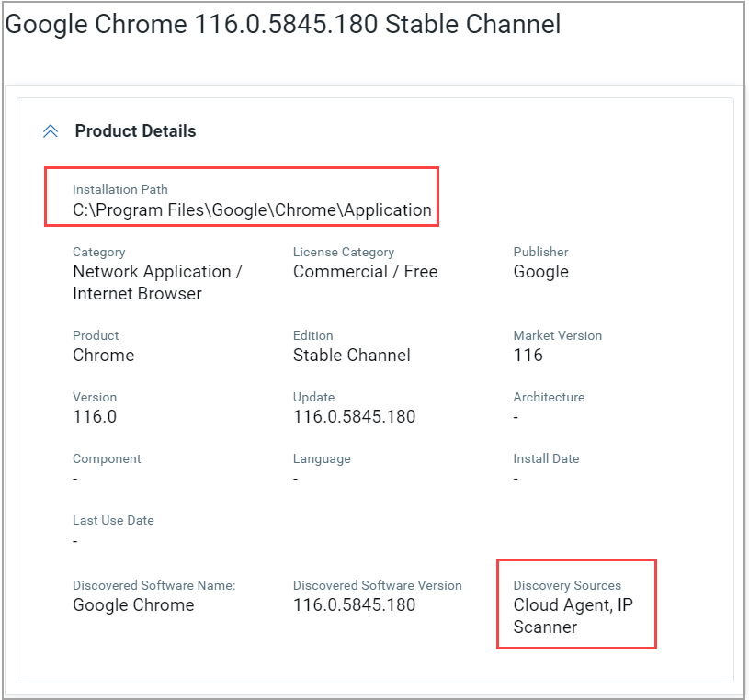
Task: Click the Discovery Sources label
Action: [567, 585]
